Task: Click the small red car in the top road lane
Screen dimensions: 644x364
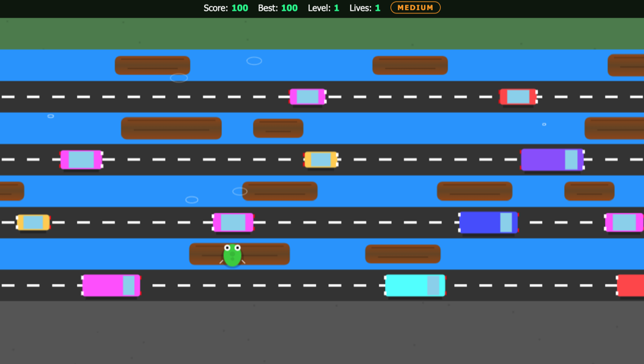Action: click(519, 97)
